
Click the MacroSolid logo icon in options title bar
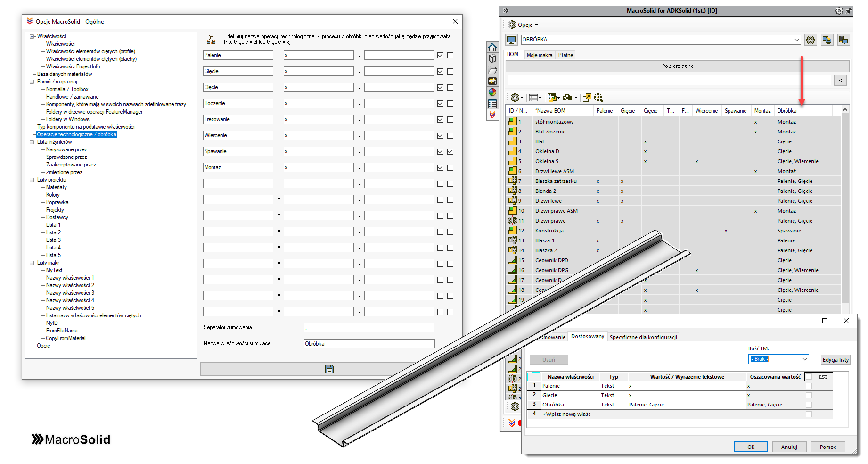tap(30, 21)
